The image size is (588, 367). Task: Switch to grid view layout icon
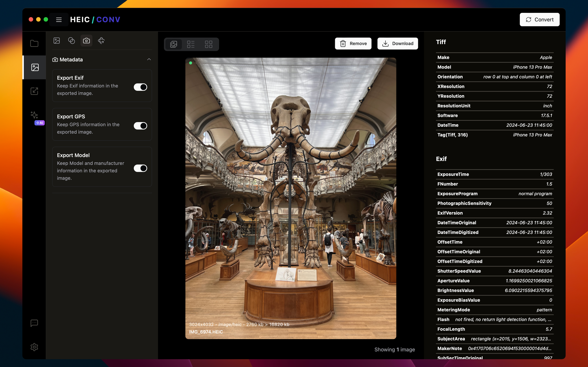[x=209, y=44]
